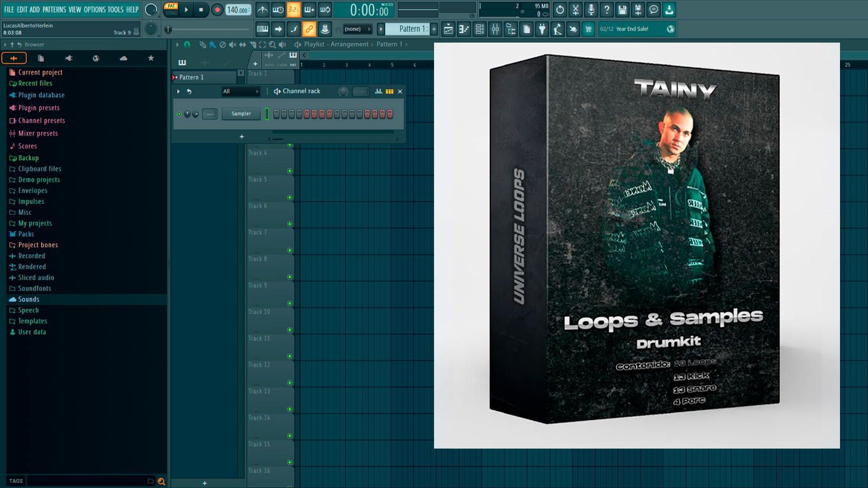
Task: Expand the Current project folder
Action: point(40,72)
